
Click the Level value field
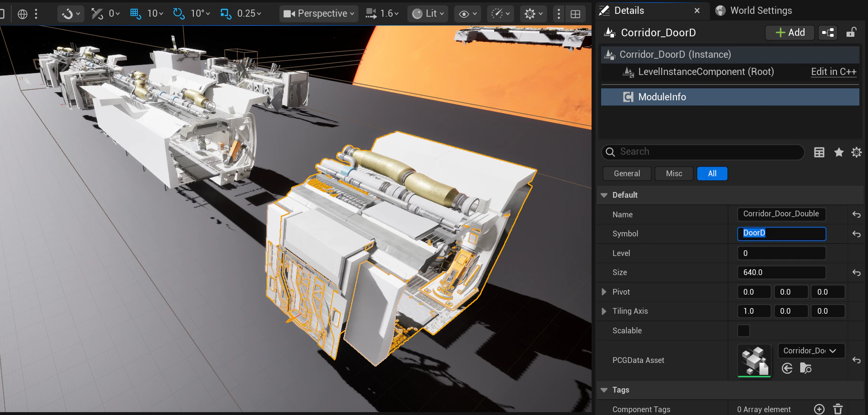click(782, 253)
